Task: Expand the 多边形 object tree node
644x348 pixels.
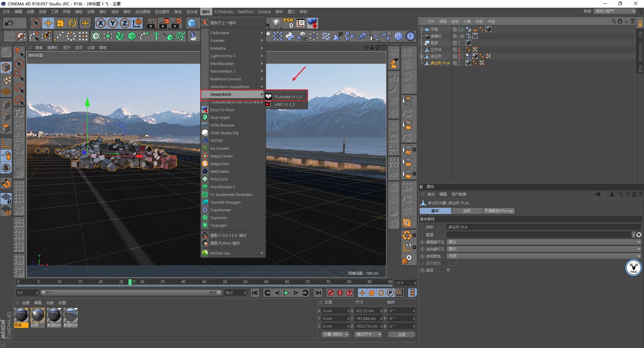Action: coord(422,56)
